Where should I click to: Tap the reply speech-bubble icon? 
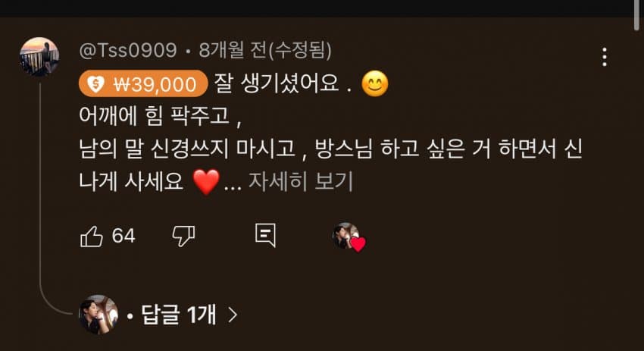tap(265, 236)
